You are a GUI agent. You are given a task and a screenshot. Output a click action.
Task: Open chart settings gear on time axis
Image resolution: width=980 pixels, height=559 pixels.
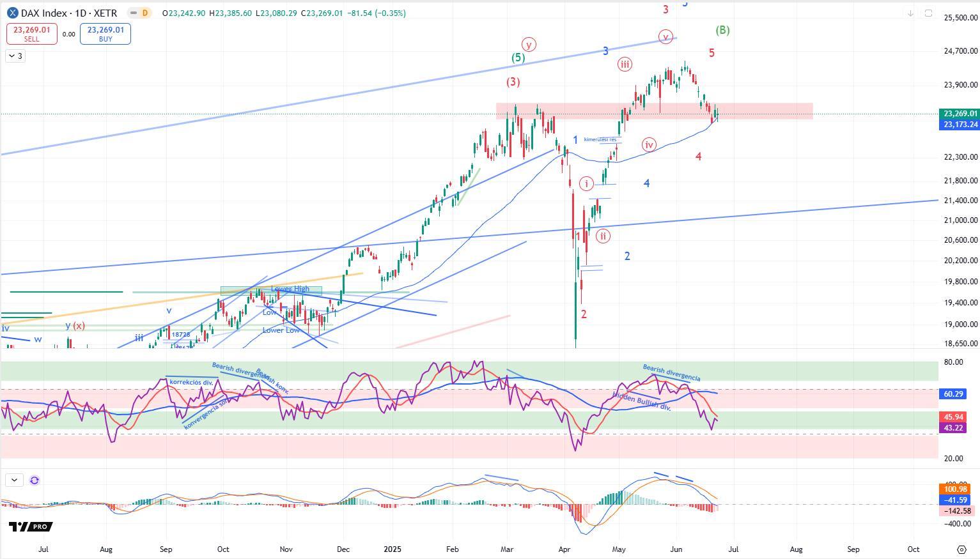click(961, 549)
